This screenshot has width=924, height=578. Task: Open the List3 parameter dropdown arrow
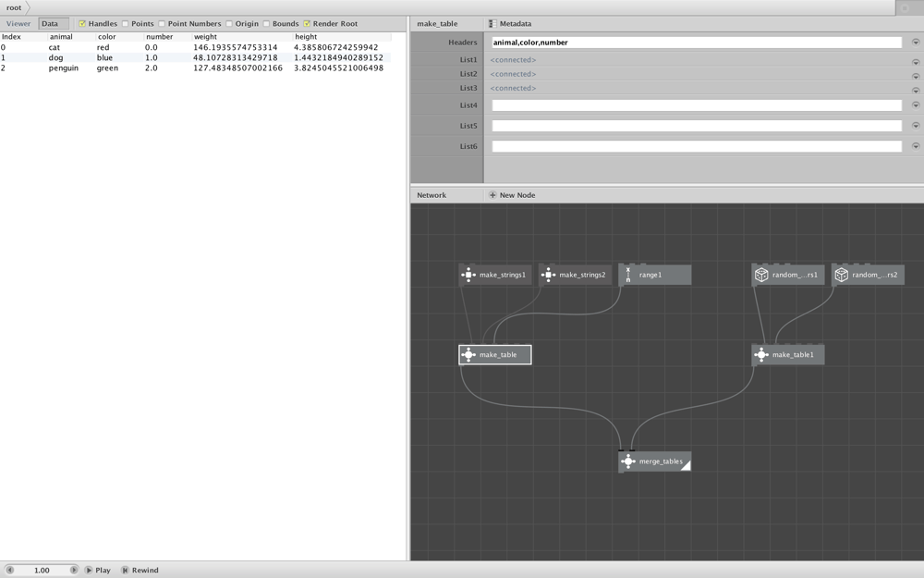pyautogui.click(x=916, y=91)
